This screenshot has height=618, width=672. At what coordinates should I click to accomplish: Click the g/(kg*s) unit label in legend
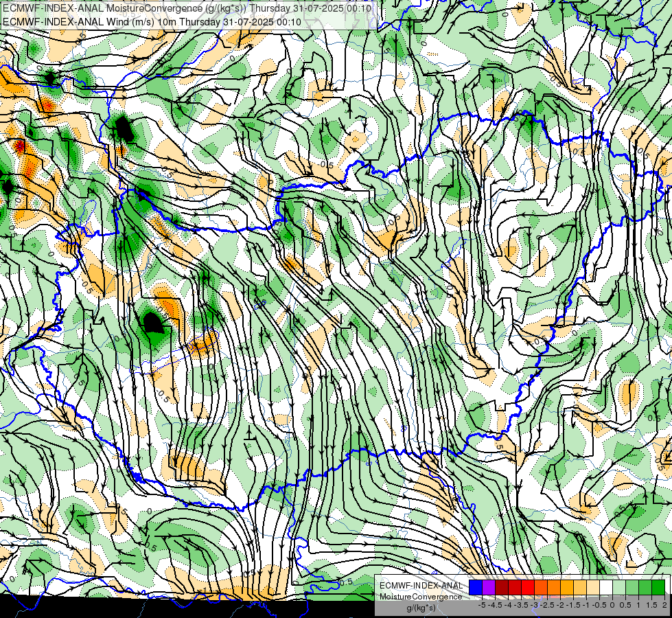(421, 608)
